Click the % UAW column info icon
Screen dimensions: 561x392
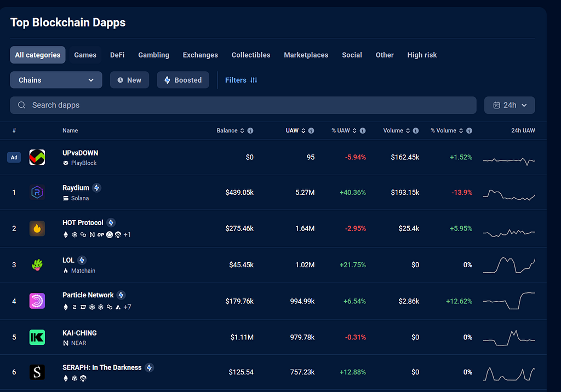pos(363,130)
